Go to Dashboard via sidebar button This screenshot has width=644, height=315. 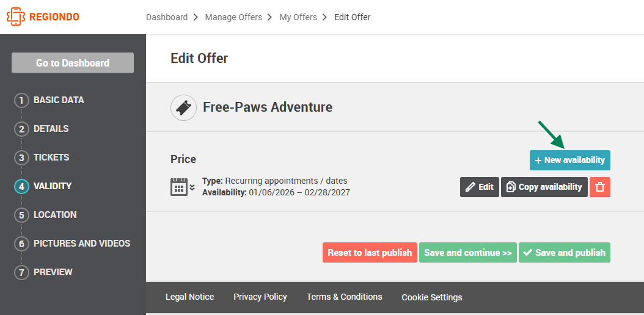73,63
